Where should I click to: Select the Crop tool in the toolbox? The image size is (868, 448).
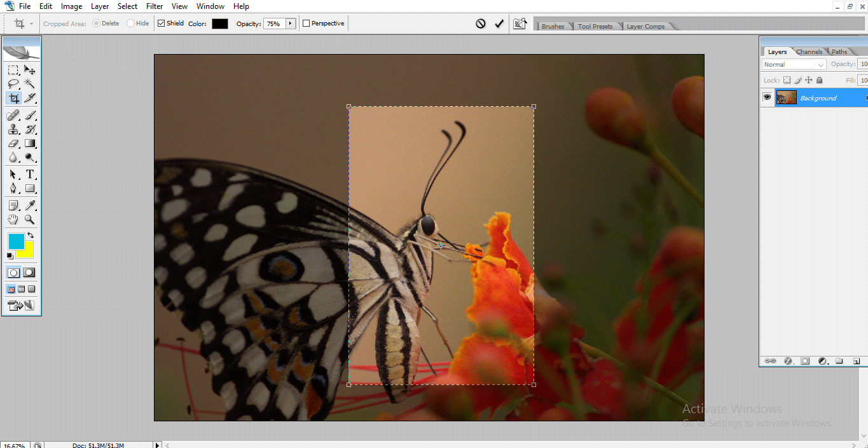click(x=13, y=98)
